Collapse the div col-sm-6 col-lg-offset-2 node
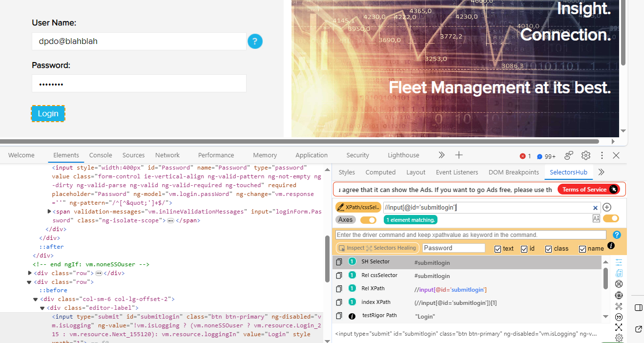This screenshot has width=644, height=343. (x=36, y=300)
